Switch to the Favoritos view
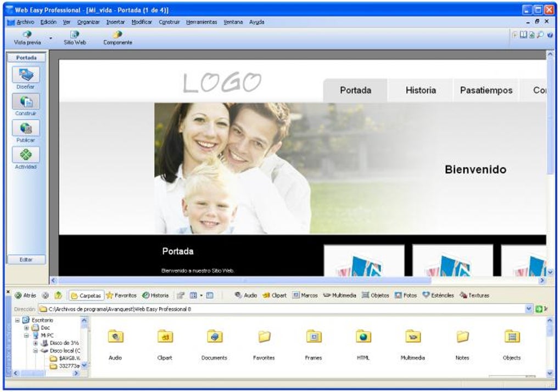Viewport: 560px width, 392px height. [121, 295]
